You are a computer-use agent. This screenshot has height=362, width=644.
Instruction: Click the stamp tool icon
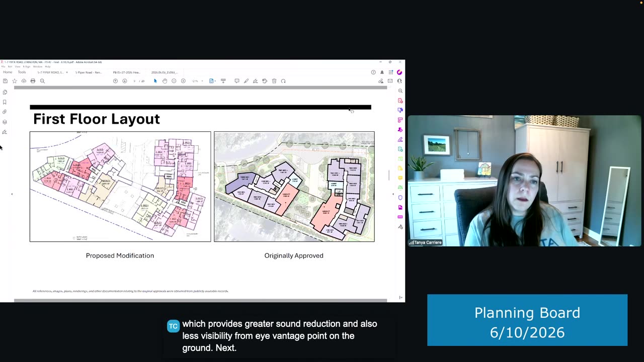(265, 81)
